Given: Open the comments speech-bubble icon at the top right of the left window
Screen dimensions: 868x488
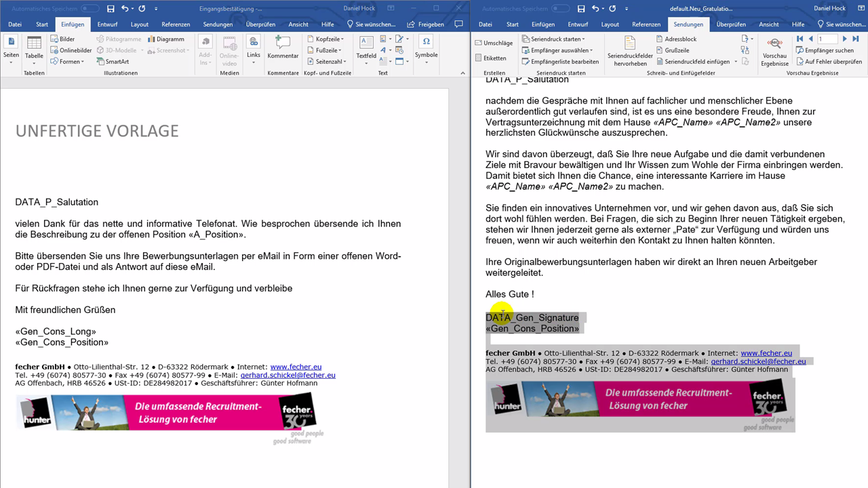Looking at the screenshot, I should [458, 24].
